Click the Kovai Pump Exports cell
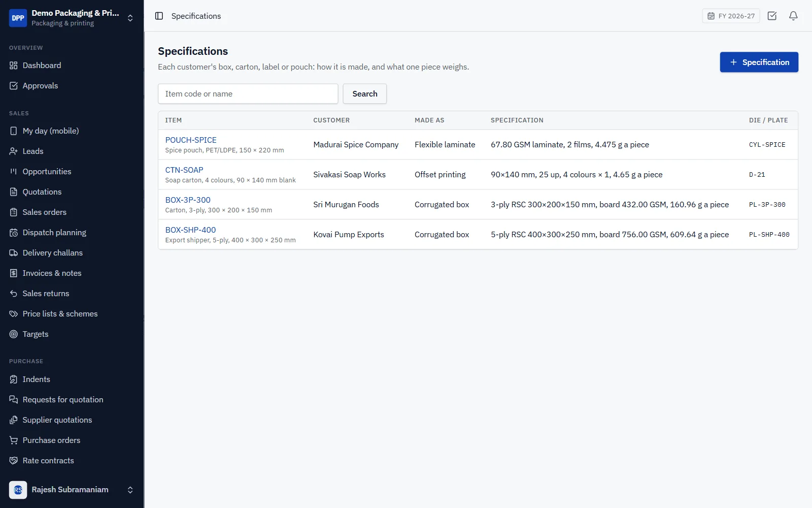 [349, 235]
